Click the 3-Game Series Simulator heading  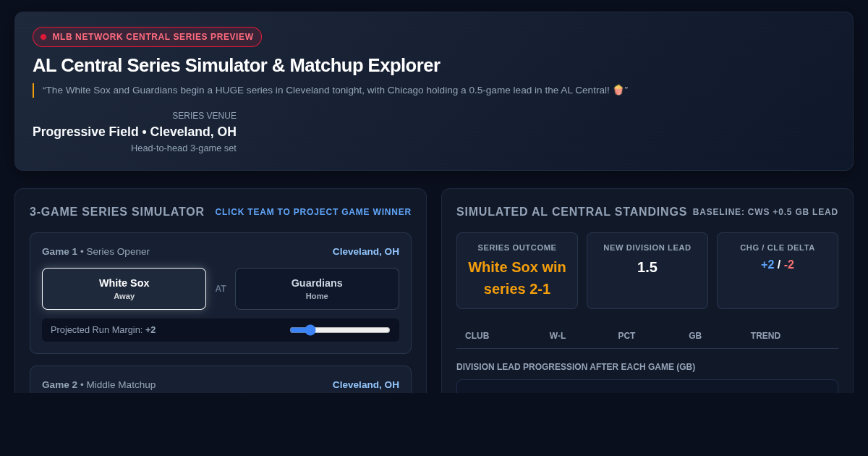click(117, 212)
